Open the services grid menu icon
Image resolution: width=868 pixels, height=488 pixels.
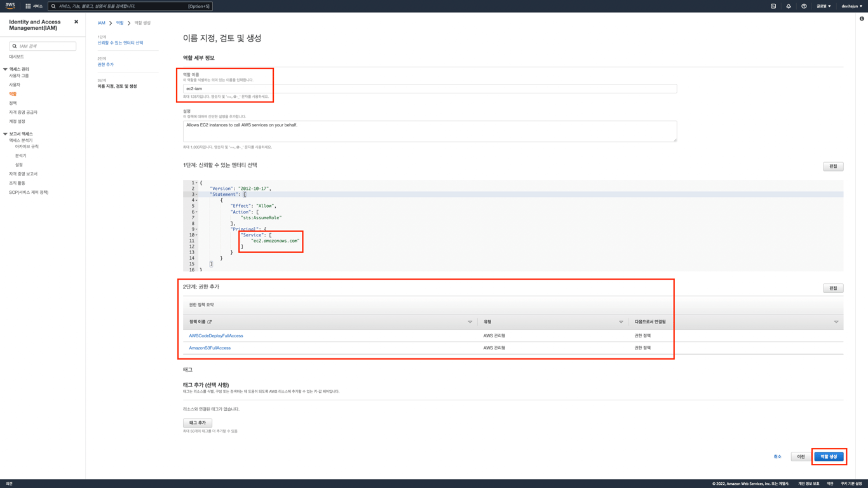[28, 6]
